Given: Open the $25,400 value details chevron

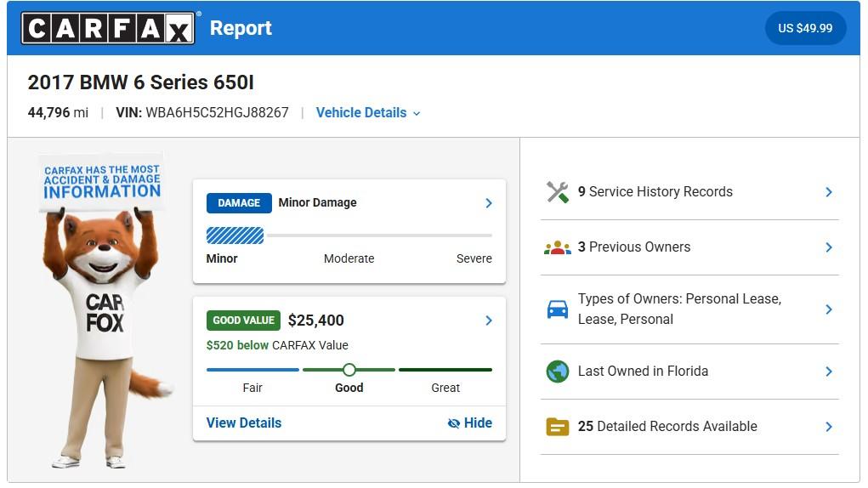Looking at the screenshot, I should pos(489,321).
